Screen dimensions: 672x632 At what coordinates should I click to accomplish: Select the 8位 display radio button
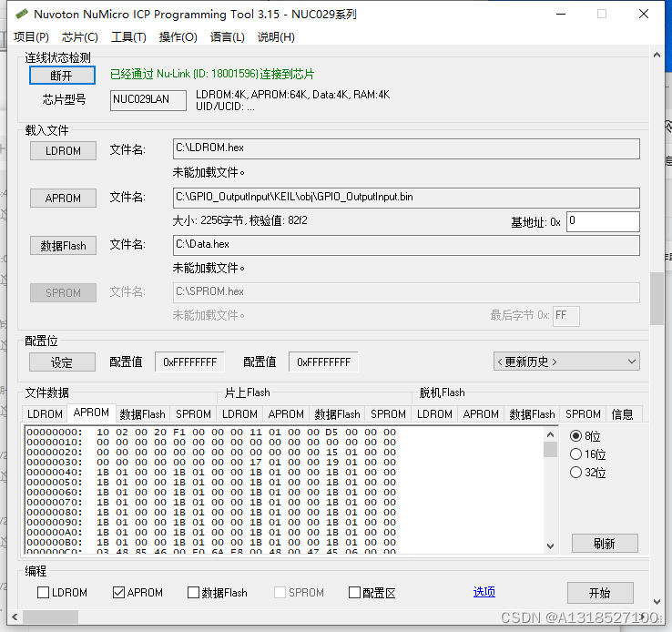coord(576,436)
